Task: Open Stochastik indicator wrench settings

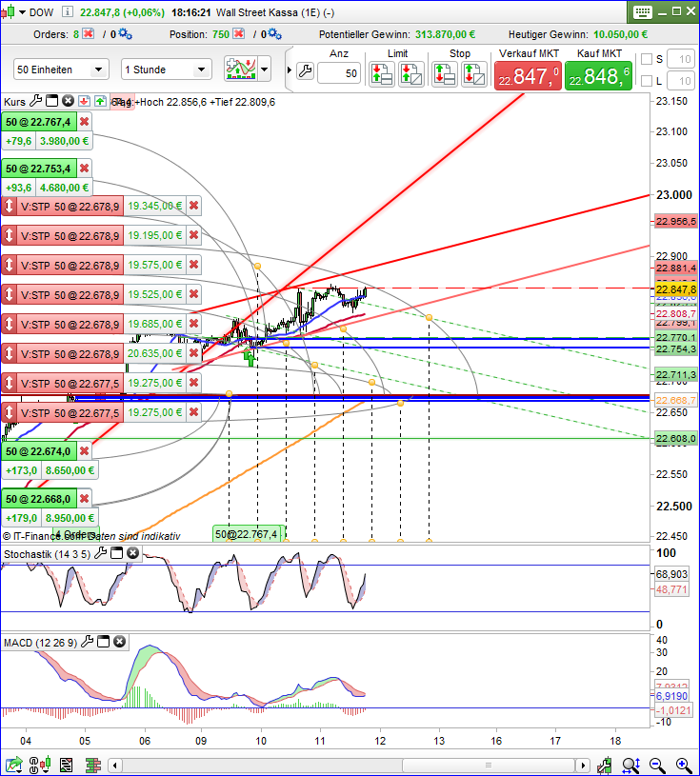Action: tap(101, 553)
